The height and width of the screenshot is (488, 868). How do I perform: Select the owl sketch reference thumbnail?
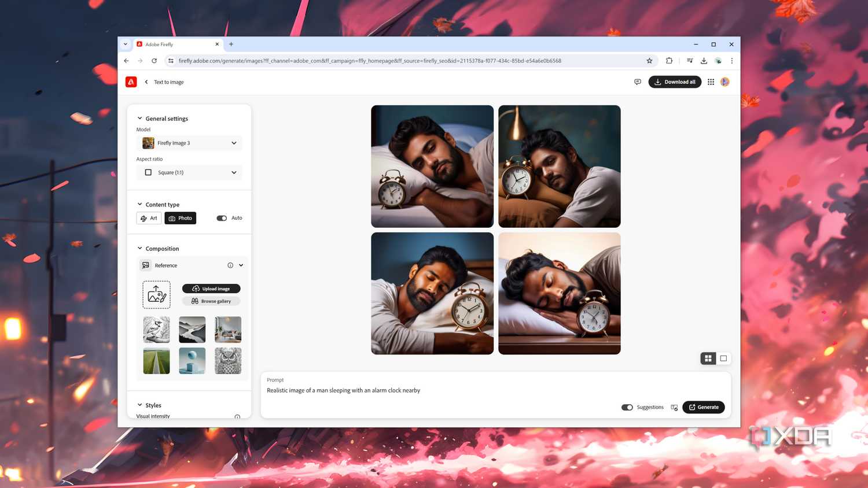(x=228, y=361)
